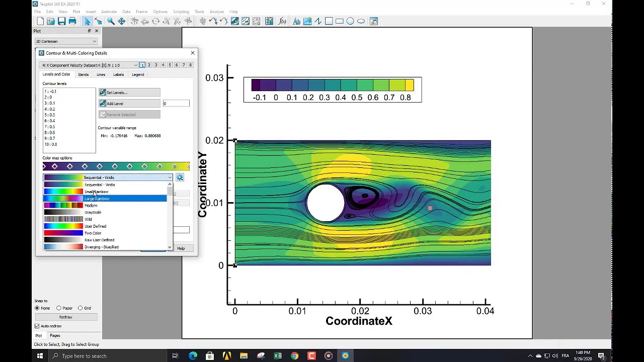Select the Adjustor tool
Viewport: 644px width, 362px height.
click(x=98, y=21)
